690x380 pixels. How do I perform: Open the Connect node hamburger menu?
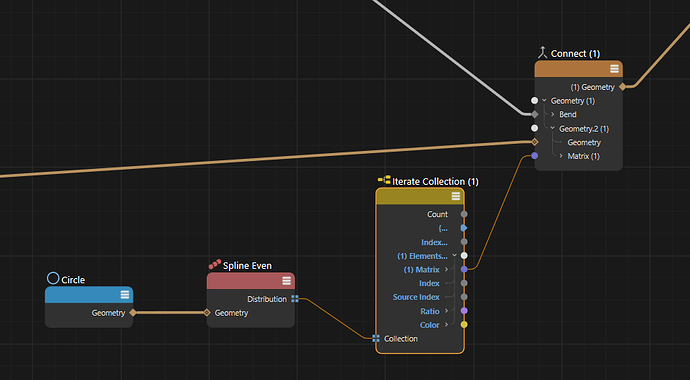pos(614,69)
